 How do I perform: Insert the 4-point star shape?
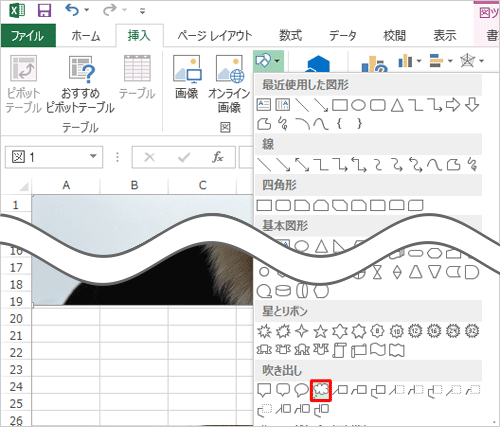(302, 331)
